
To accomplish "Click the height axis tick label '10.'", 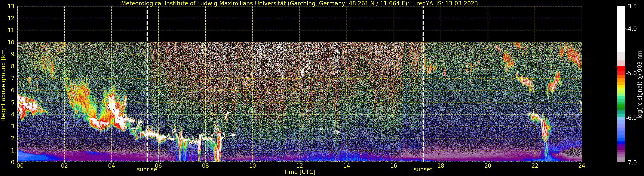I will click(12, 43).
